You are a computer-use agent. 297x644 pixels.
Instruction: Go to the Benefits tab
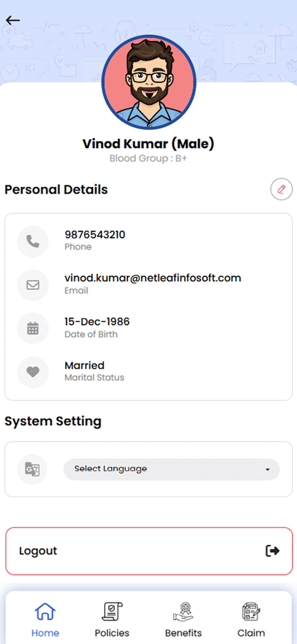tap(183, 620)
